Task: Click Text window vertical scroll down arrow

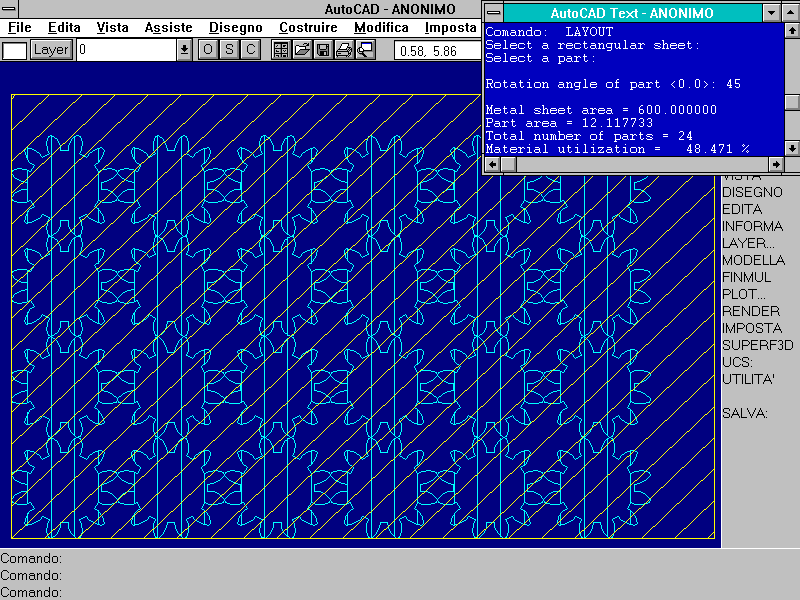Action: [792, 148]
